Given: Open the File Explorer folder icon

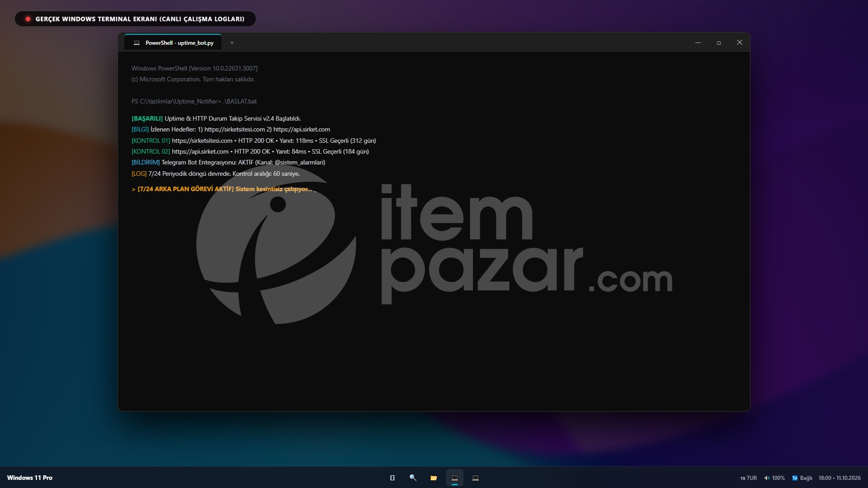Looking at the screenshot, I should coord(434,478).
